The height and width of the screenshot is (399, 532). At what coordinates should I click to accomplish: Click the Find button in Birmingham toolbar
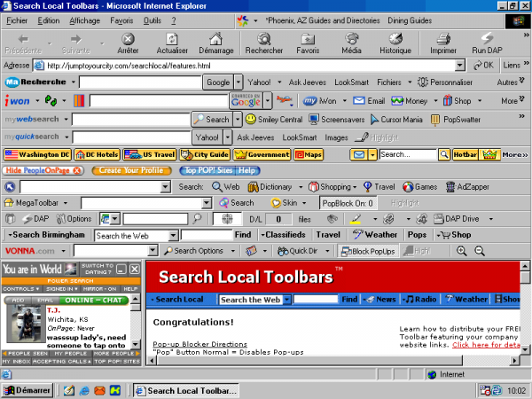[243, 235]
